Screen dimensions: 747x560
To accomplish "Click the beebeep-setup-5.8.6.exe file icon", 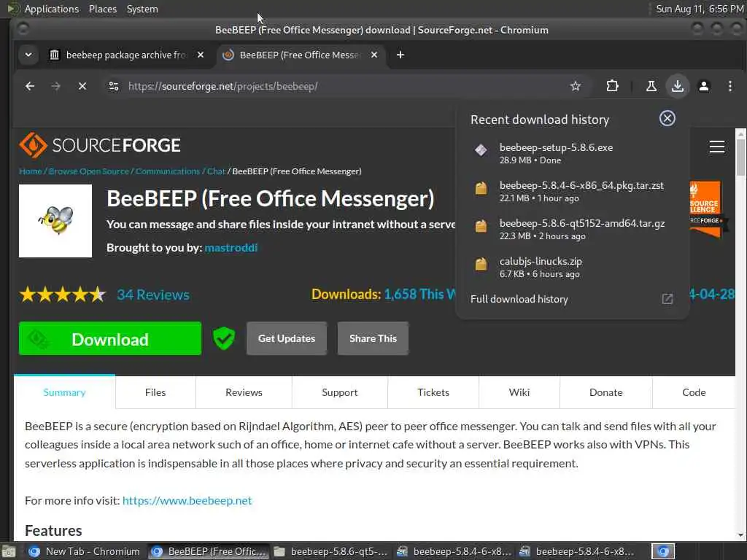I will [x=481, y=150].
